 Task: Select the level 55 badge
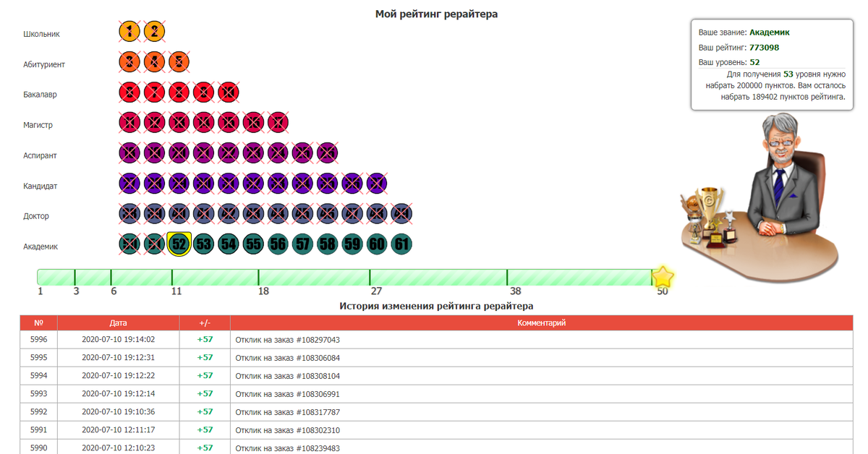[x=253, y=244]
